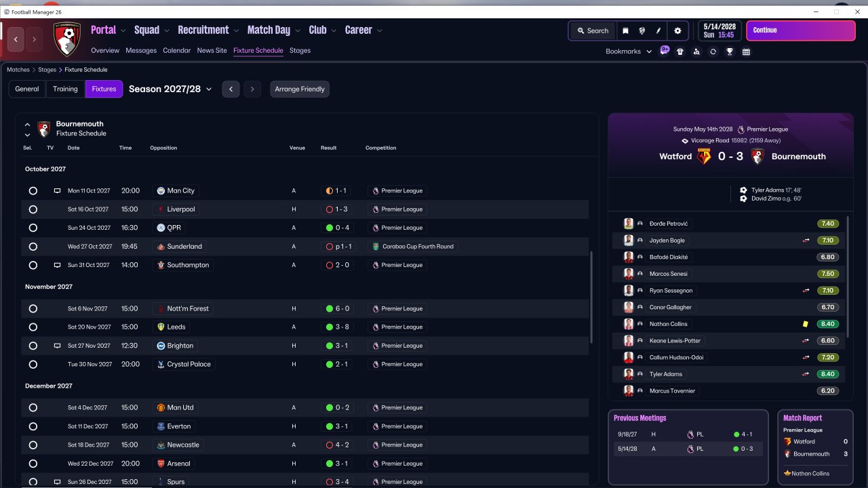
Task: Click the Arrange Friendly button
Action: (300, 89)
